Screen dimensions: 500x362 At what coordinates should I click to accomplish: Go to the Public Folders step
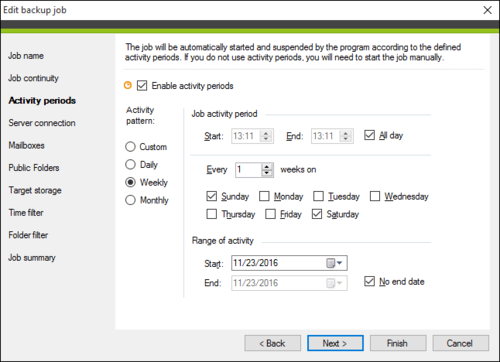click(34, 168)
